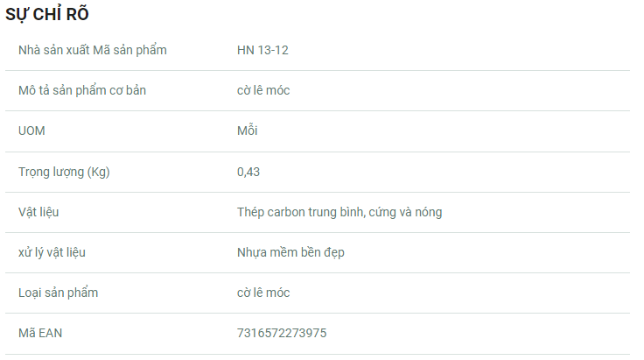Click the "Mã EAN" label

point(40,333)
